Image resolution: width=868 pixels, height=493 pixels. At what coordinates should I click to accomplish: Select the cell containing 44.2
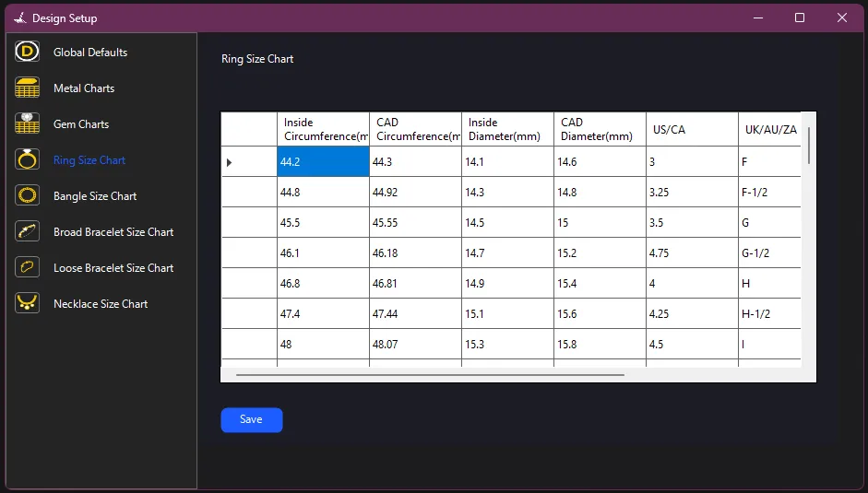tap(323, 162)
